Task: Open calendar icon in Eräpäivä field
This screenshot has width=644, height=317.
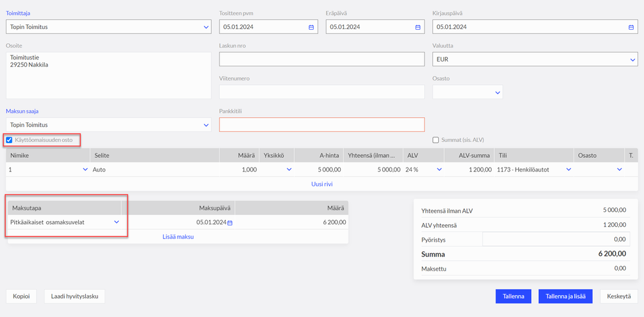Action: [418, 27]
